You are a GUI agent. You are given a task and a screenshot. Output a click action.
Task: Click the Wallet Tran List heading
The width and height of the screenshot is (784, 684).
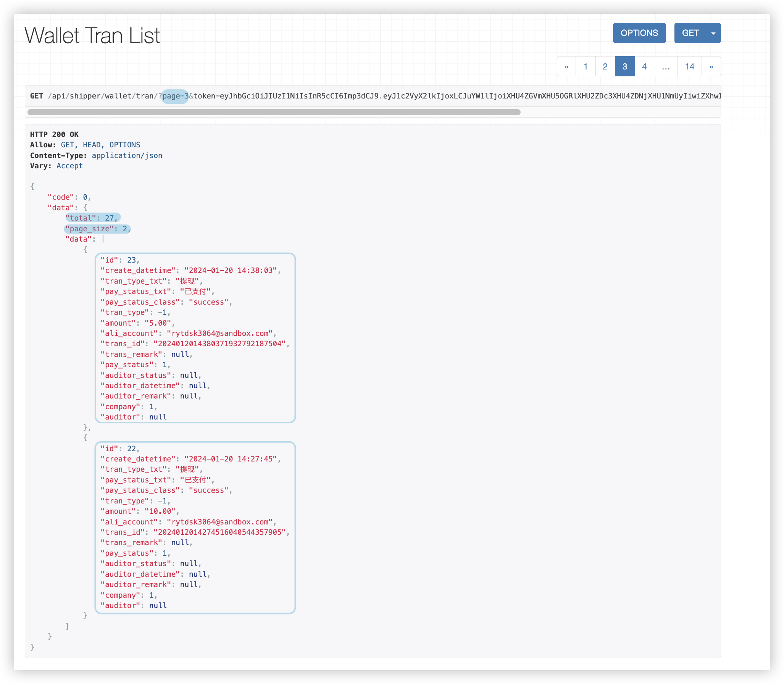[92, 36]
